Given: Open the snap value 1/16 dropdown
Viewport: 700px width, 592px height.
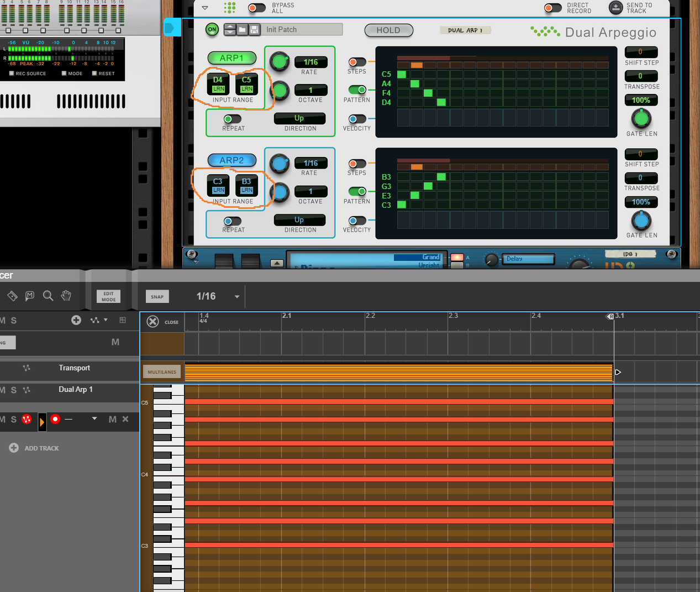Looking at the screenshot, I should (x=237, y=297).
